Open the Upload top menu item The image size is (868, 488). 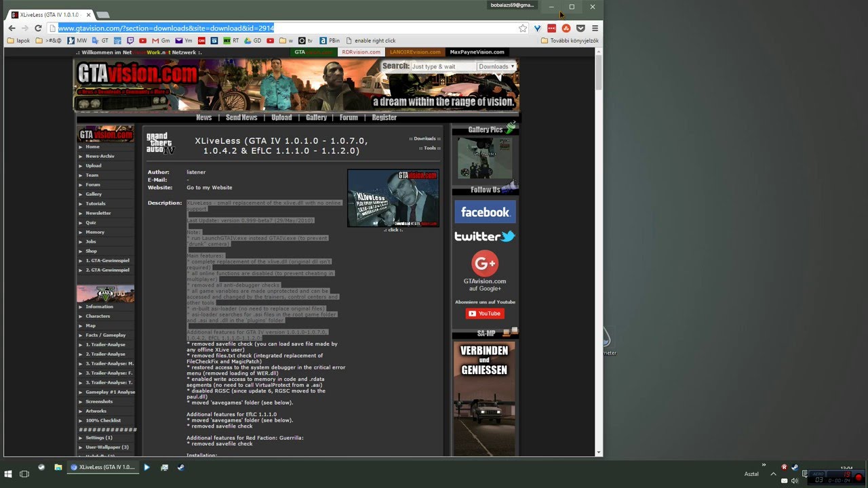coord(281,117)
